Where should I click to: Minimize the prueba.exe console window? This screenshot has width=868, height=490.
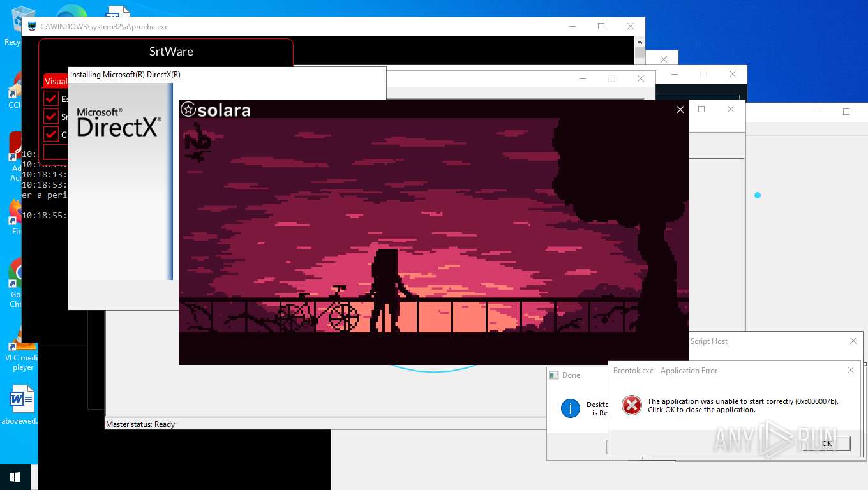[572, 26]
